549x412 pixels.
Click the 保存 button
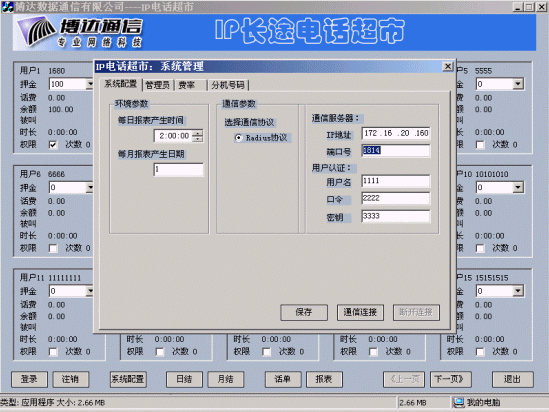point(304,312)
